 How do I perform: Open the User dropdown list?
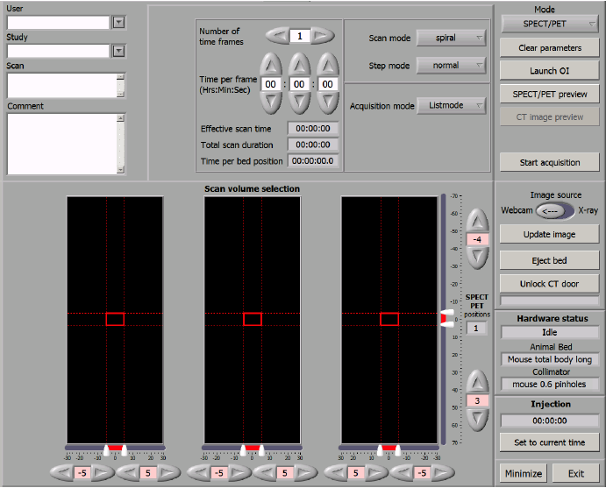point(119,22)
